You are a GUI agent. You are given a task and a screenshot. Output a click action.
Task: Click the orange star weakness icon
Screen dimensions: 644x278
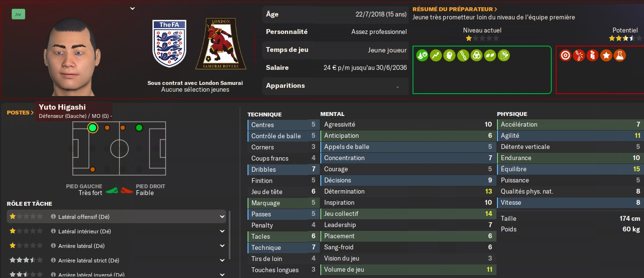(606, 55)
